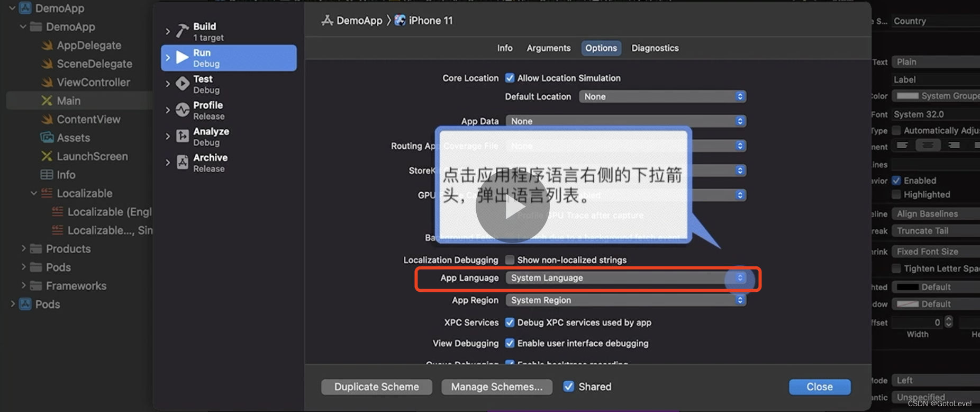Toggle Allow Location Simulation checkbox
The height and width of the screenshot is (412, 980).
click(x=510, y=78)
